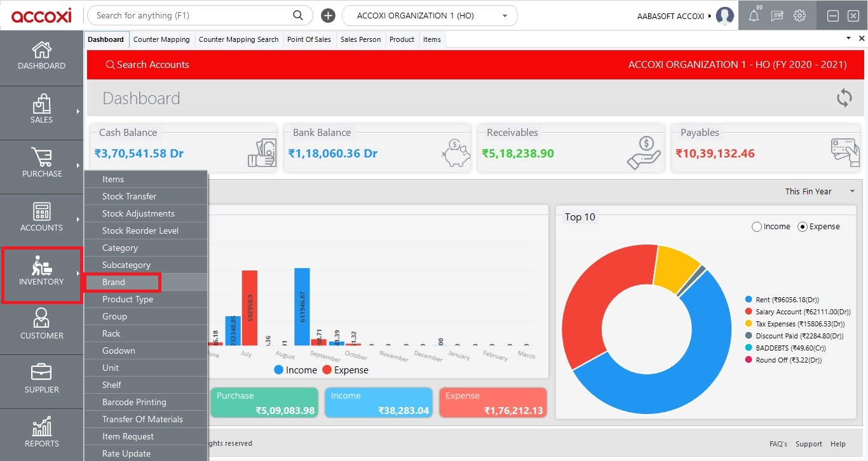This screenshot has width=868, height=461.
Task: Expand the AABASOFT ACCOXI user menu arrow
Action: 710,16
